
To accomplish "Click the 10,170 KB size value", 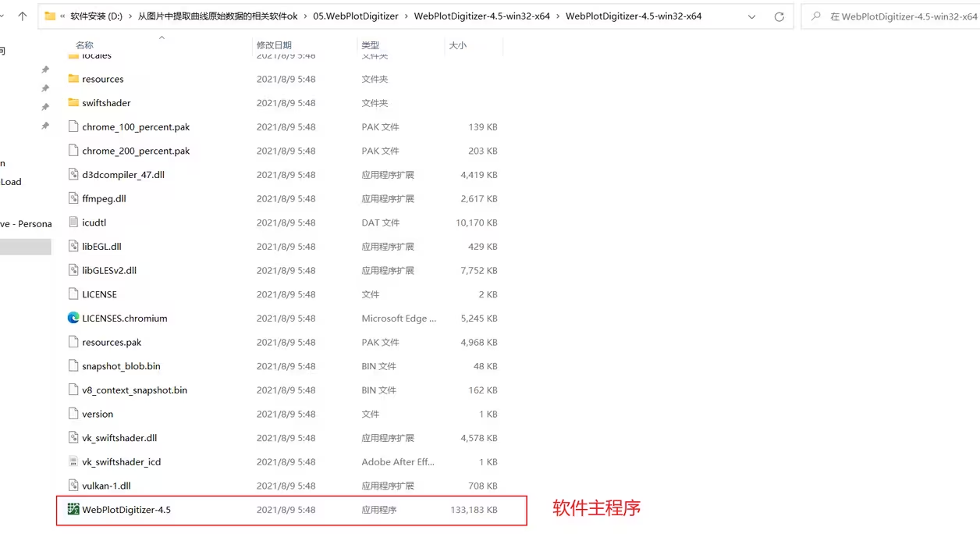I will click(477, 222).
